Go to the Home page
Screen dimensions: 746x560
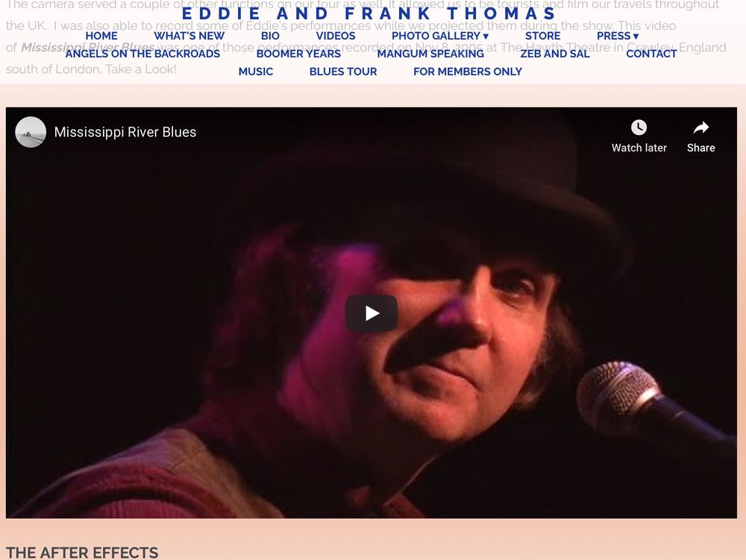(101, 36)
